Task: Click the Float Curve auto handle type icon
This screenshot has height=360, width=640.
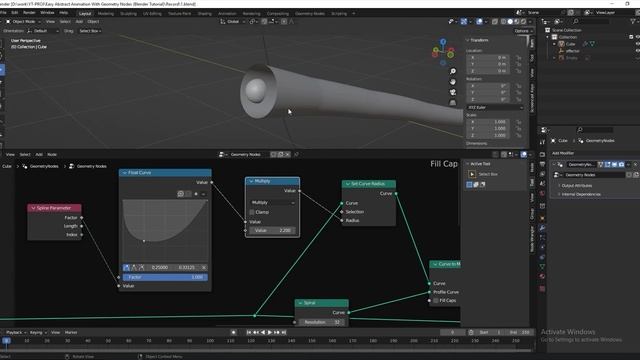Action: point(127,267)
